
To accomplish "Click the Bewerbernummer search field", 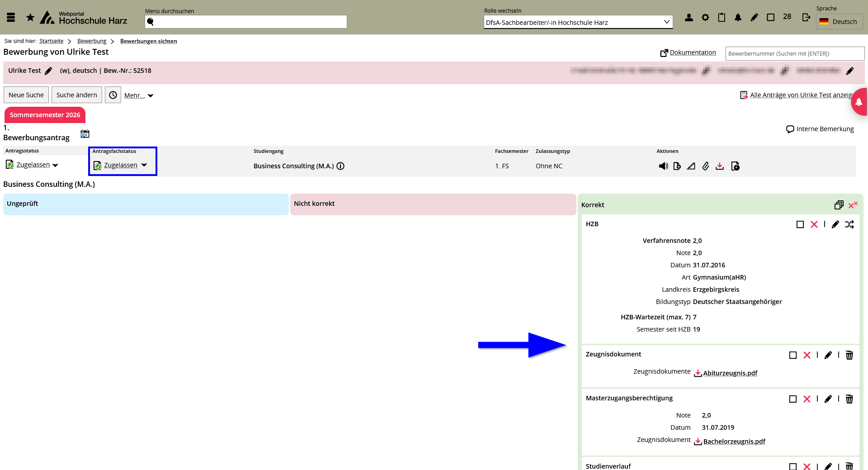I will coord(794,53).
